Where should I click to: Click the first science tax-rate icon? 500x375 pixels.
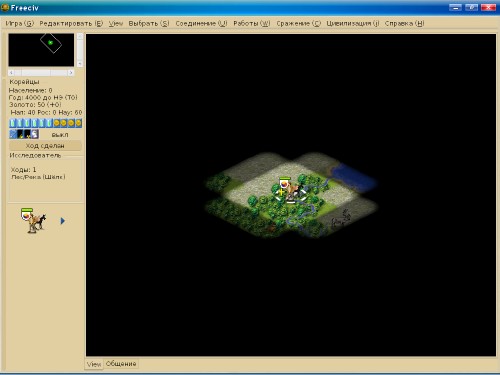(x=13, y=123)
